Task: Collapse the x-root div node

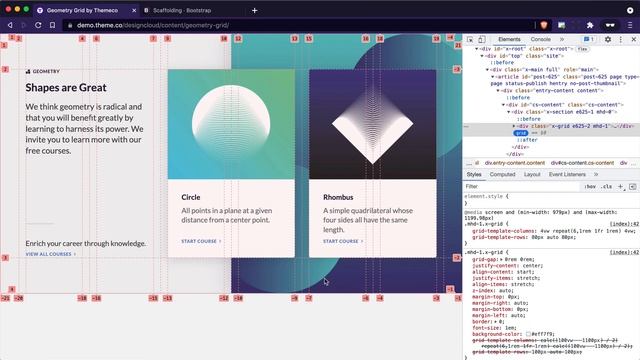Action: tap(476, 49)
